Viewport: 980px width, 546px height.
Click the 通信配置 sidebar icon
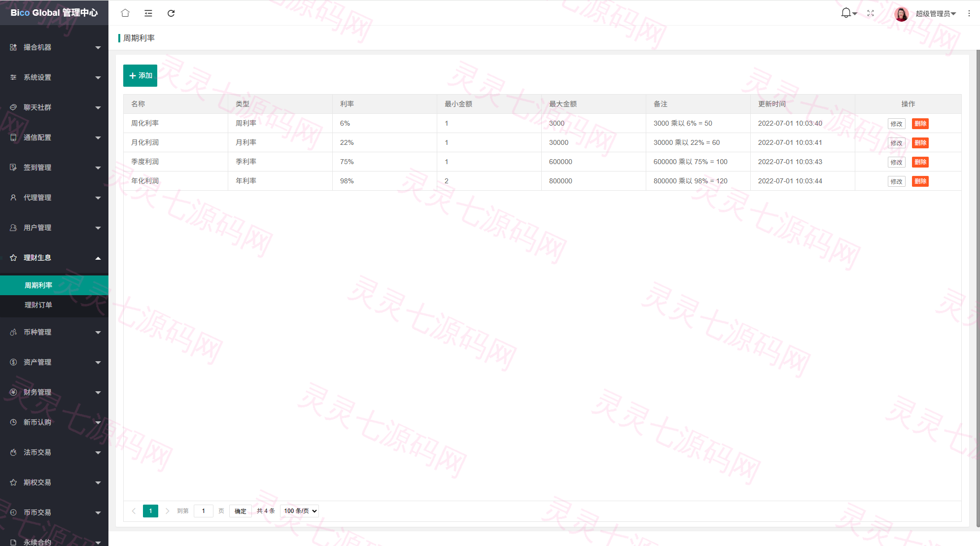(x=13, y=137)
